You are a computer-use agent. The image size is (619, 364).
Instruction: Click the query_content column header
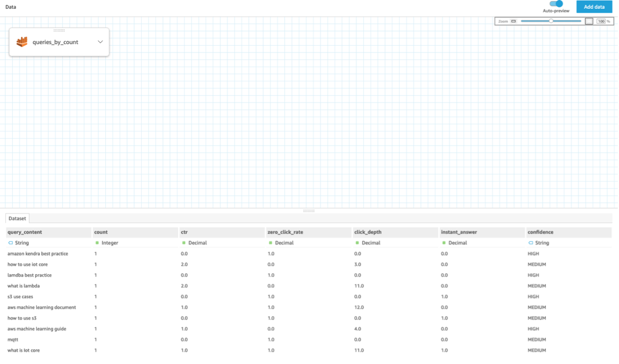(49, 232)
